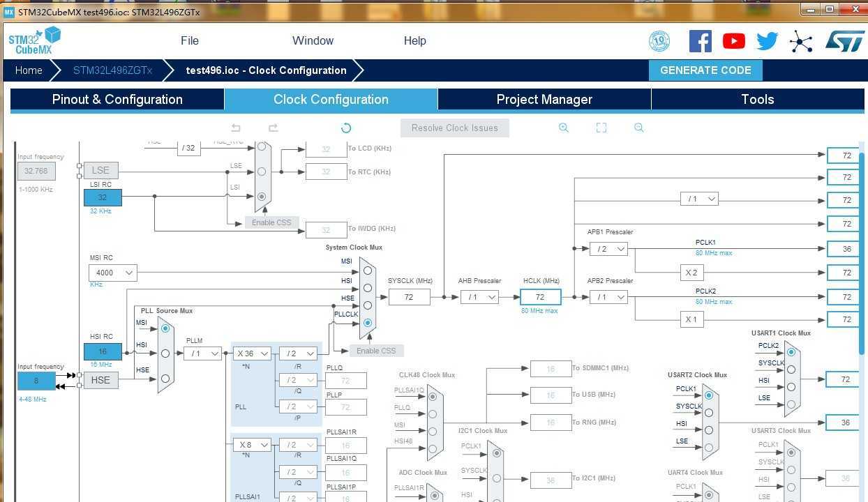868x502 pixels.
Task: Select PCLK2 in USART1 Clock Mux
Action: coord(791,352)
